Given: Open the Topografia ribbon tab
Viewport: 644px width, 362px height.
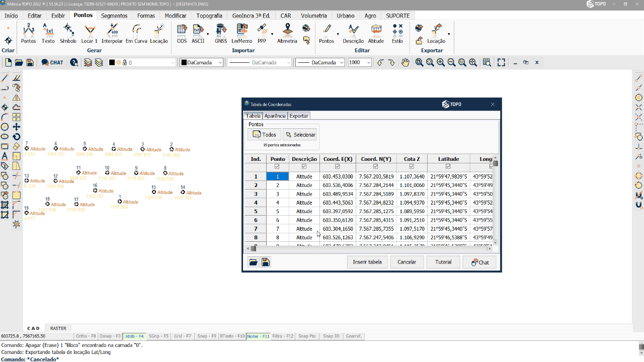Looking at the screenshot, I should (x=209, y=16).
